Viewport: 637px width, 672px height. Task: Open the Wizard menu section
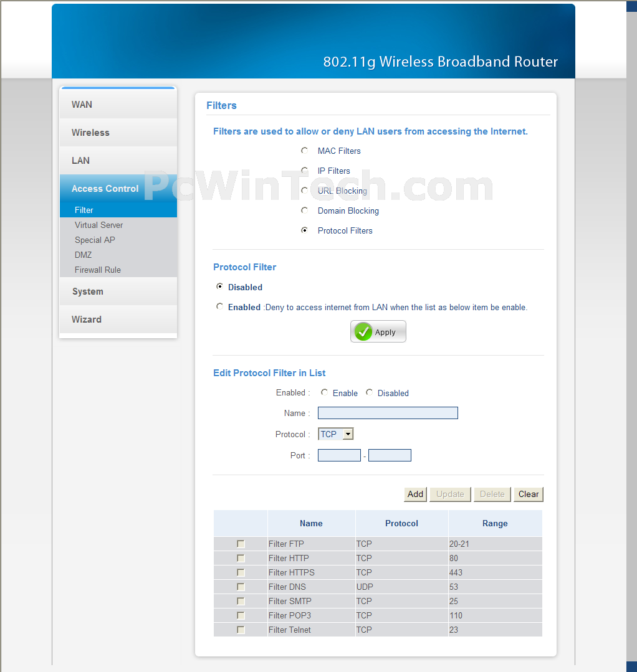coord(118,319)
